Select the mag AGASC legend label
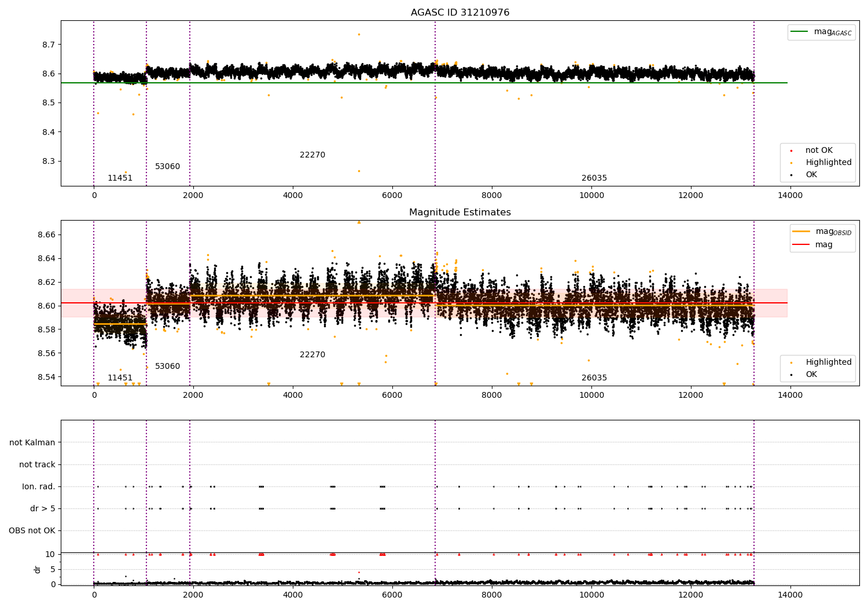Screen dimensions: 868x608 tap(833, 32)
